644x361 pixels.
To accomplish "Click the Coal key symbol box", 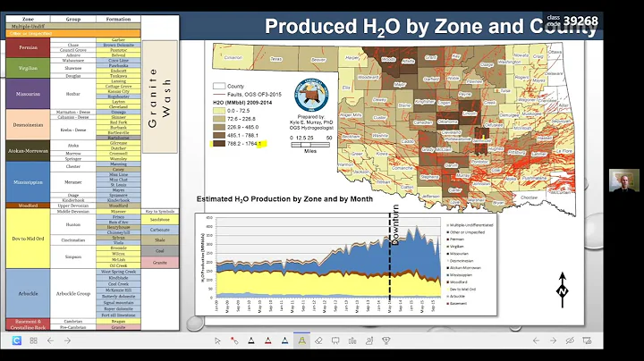I will (160, 251).
